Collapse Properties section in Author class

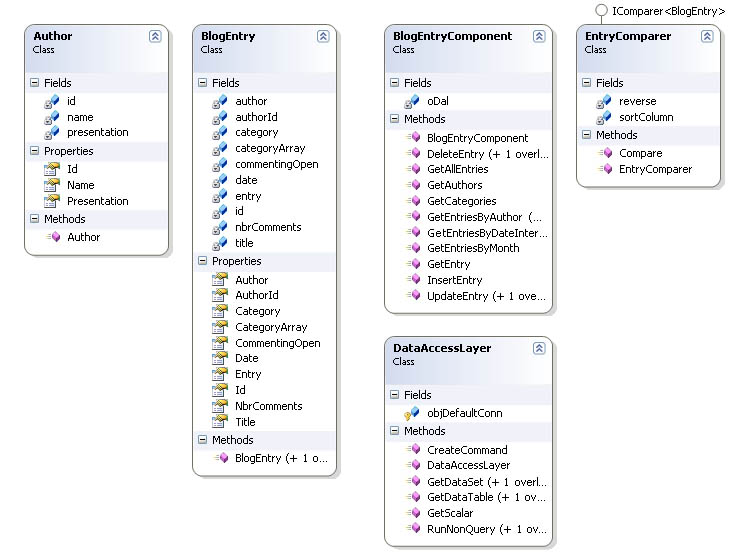[34, 151]
